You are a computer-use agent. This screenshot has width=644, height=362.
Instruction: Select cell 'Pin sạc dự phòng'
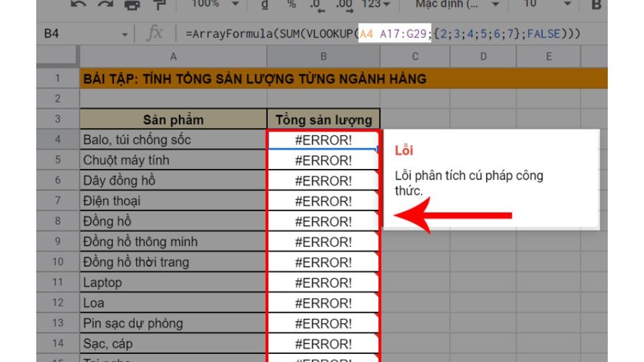[173, 323]
